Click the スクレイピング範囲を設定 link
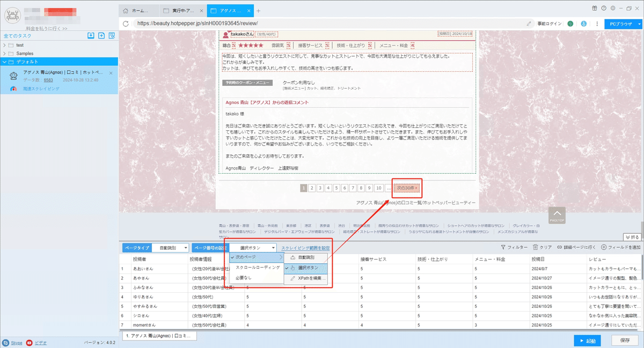The height and width of the screenshot is (348, 644). click(305, 248)
